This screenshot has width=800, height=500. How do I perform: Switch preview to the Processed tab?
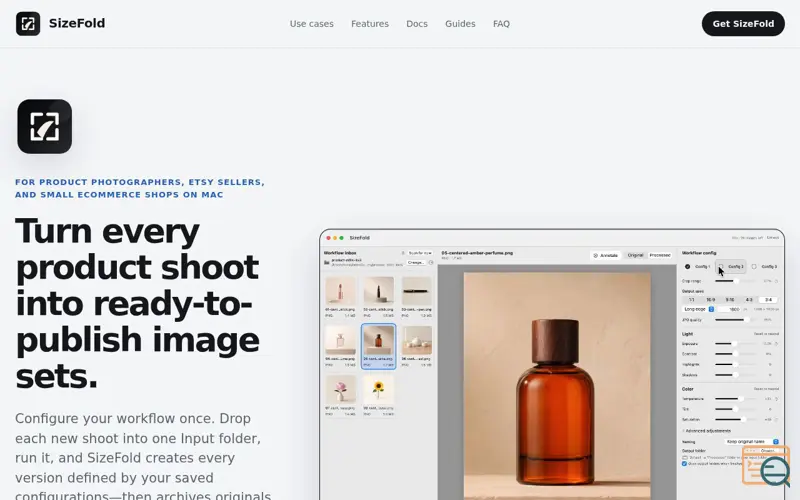coord(660,255)
